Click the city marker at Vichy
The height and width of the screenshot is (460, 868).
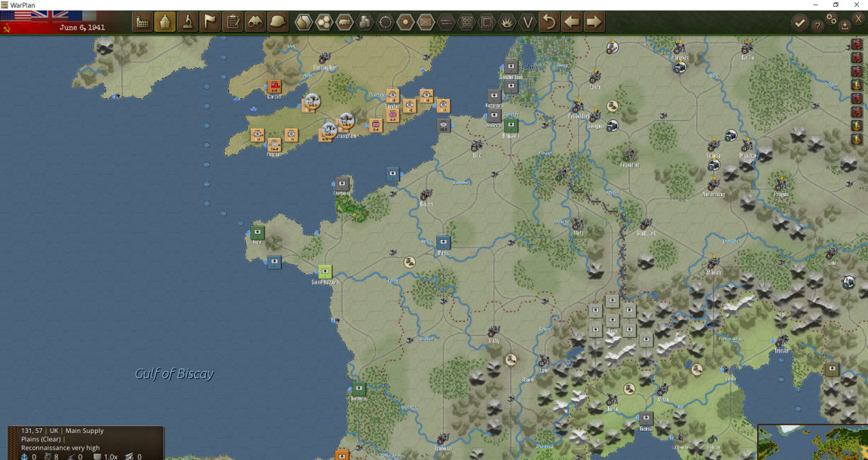[494, 331]
